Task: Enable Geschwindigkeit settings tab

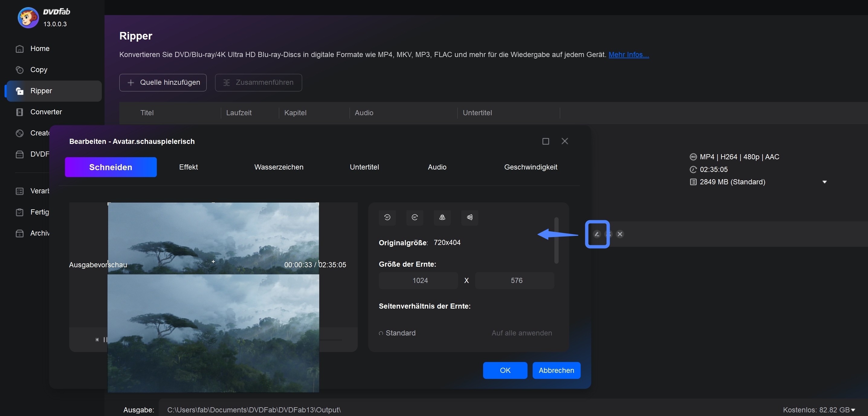Action: click(530, 167)
